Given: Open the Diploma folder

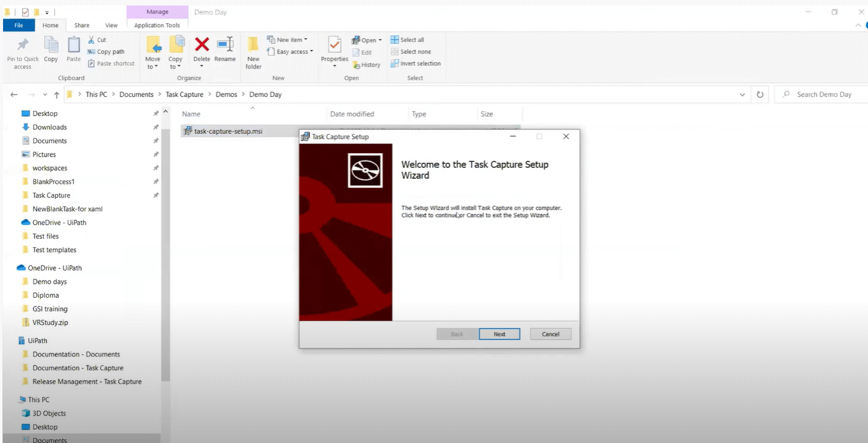Looking at the screenshot, I should coord(46,295).
